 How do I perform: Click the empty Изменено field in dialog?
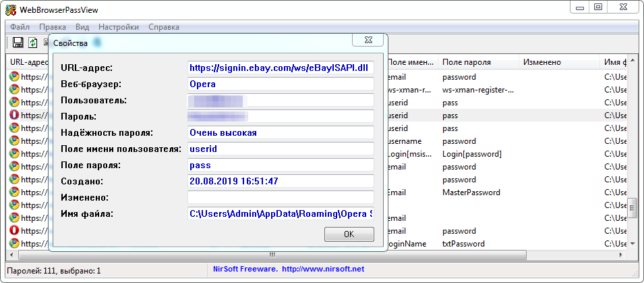point(281,197)
